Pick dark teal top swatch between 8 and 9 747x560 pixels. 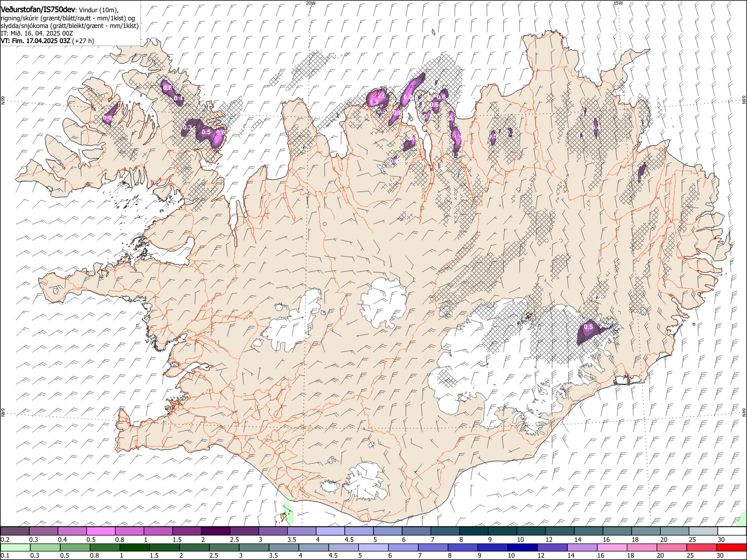click(473, 531)
